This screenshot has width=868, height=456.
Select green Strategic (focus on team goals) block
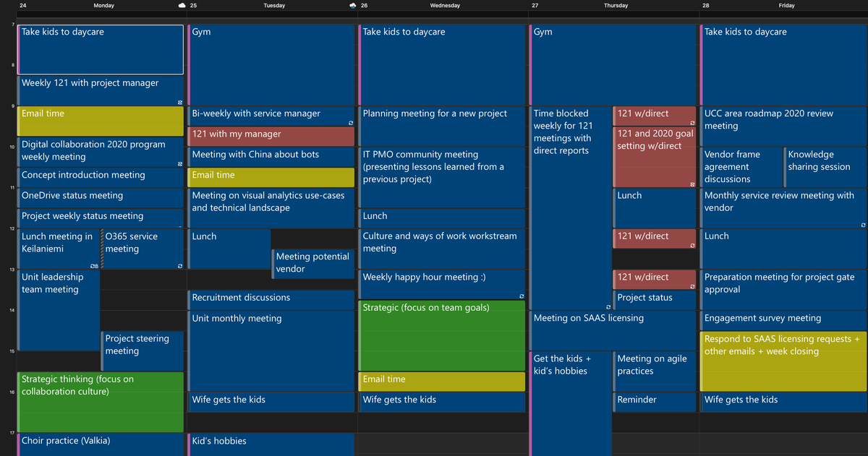point(442,335)
